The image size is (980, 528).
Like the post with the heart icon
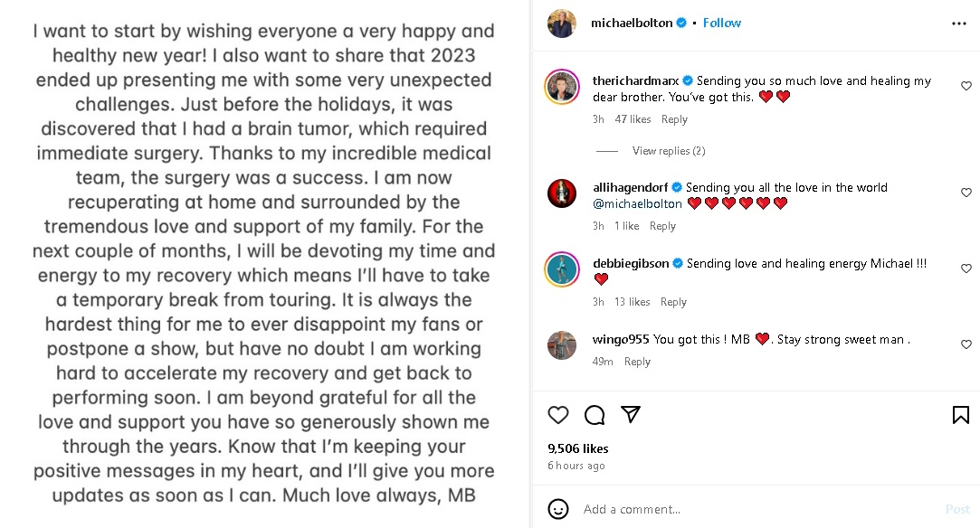point(558,415)
